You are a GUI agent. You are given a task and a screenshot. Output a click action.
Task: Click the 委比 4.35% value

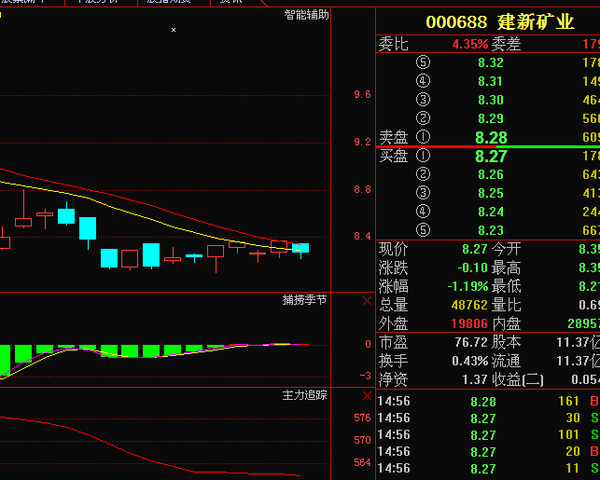coord(469,44)
